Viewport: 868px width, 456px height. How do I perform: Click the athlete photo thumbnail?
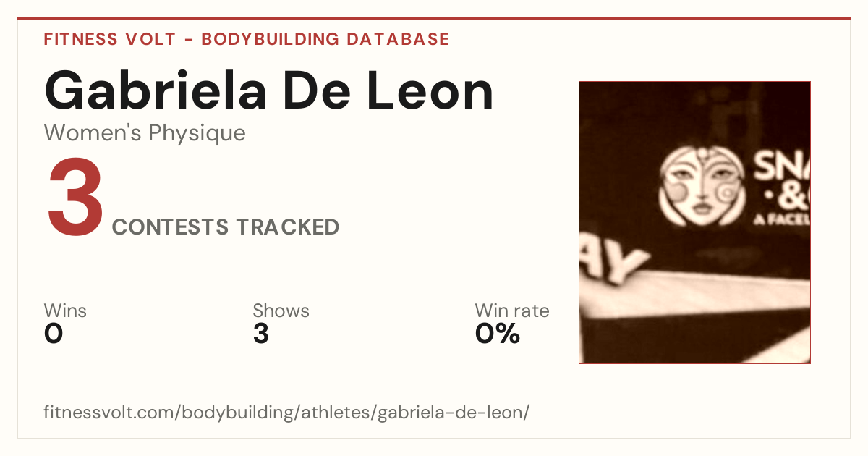coord(694,222)
